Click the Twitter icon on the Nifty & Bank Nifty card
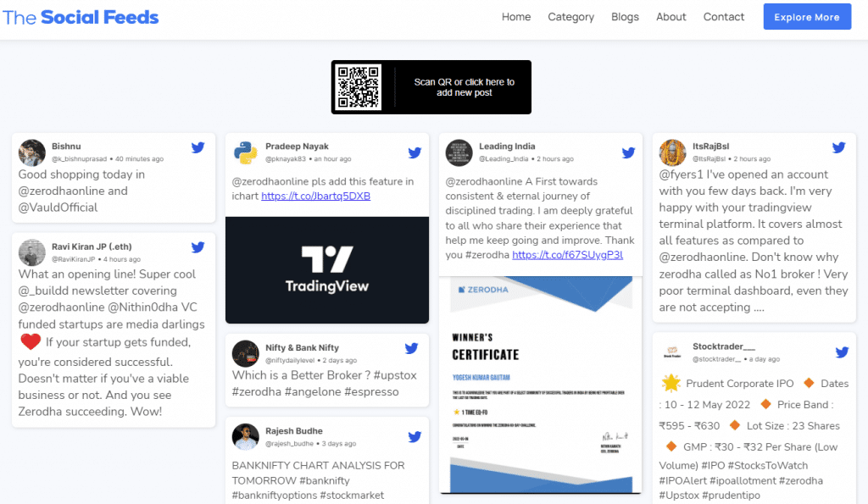 [411, 347]
